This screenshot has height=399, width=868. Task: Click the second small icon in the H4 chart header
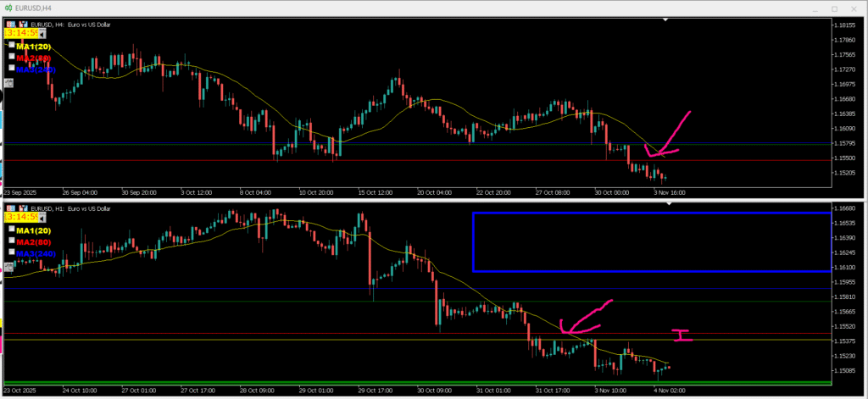(x=20, y=25)
